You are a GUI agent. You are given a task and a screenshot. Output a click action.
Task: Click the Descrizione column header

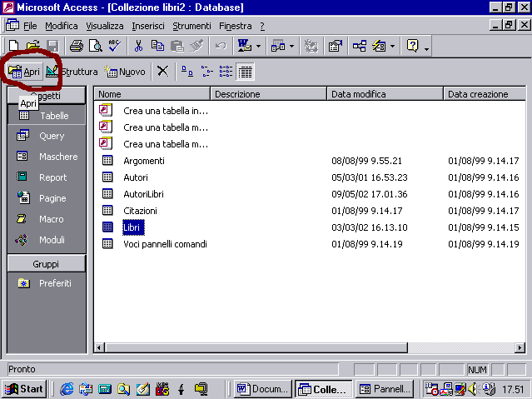tap(268, 94)
